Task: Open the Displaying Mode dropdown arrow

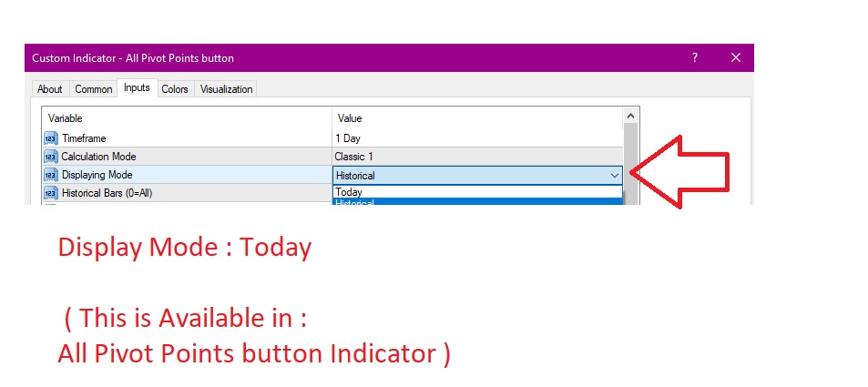Action: [613, 175]
